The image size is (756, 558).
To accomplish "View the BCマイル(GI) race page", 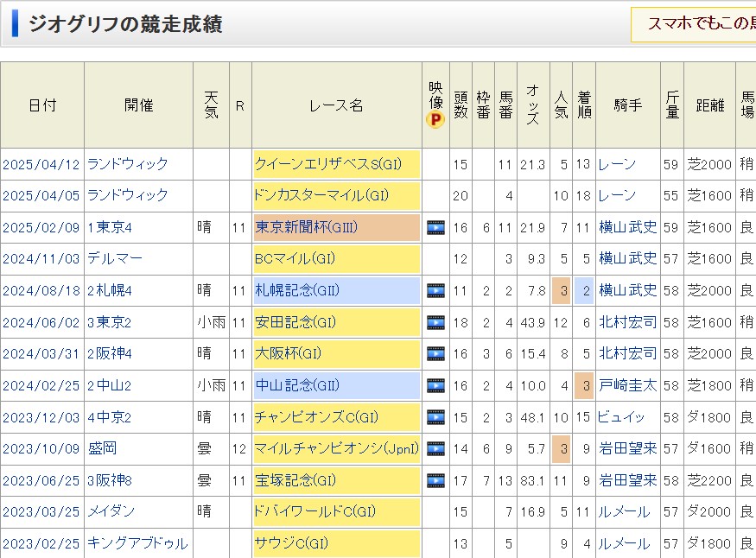I will (295, 259).
